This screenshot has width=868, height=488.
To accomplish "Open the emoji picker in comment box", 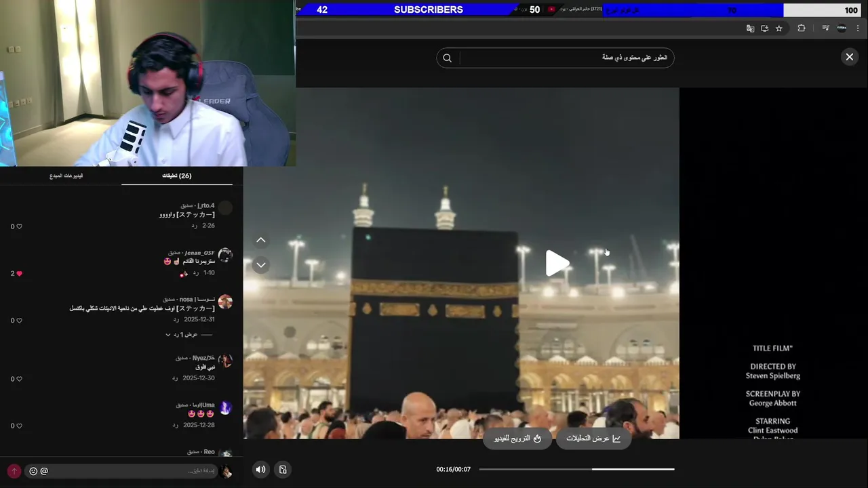I will (33, 471).
